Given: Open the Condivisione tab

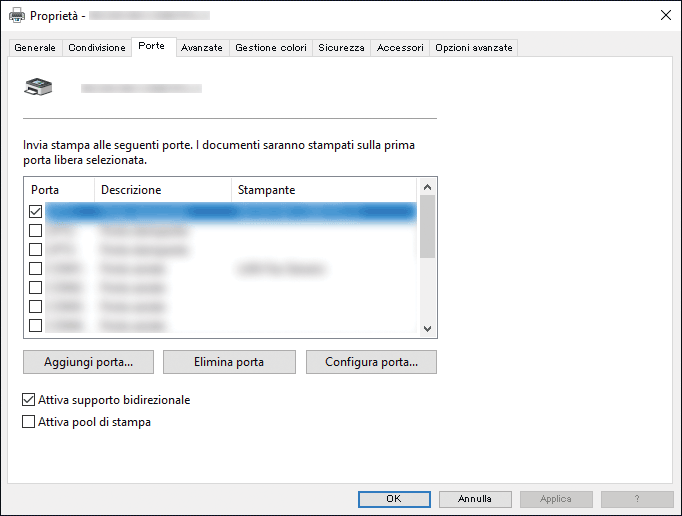Looking at the screenshot, I should 97,47.
